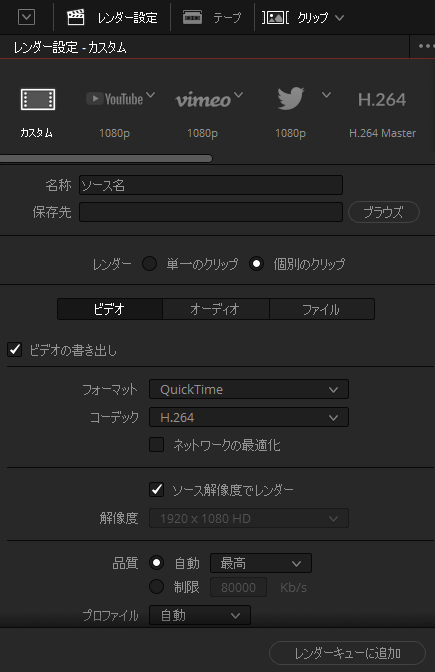The height and width of the screenshot is (672, 435).
Task: Expand the Vimeo preset chevron
Action: (x=238, y=95)
